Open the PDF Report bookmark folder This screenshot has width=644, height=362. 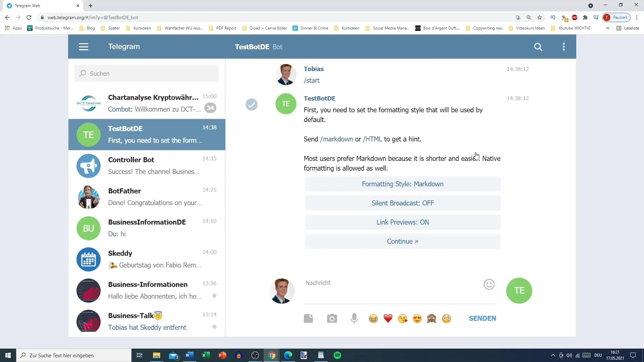tap(223, 28)
